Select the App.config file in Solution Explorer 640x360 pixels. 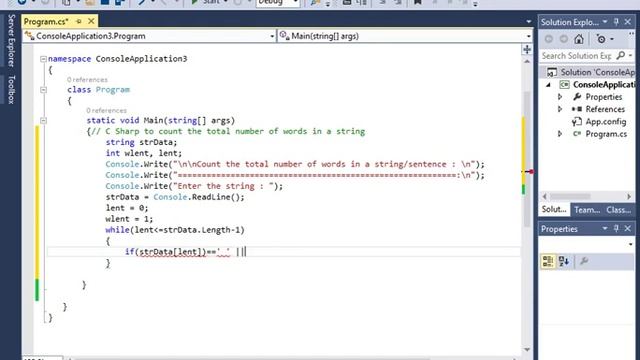[x=606, y=122]
